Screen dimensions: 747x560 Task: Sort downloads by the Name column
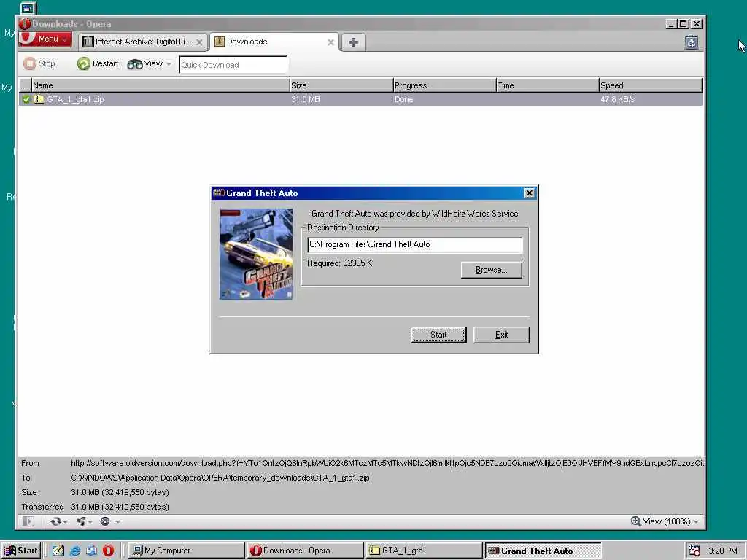(160, 85)
